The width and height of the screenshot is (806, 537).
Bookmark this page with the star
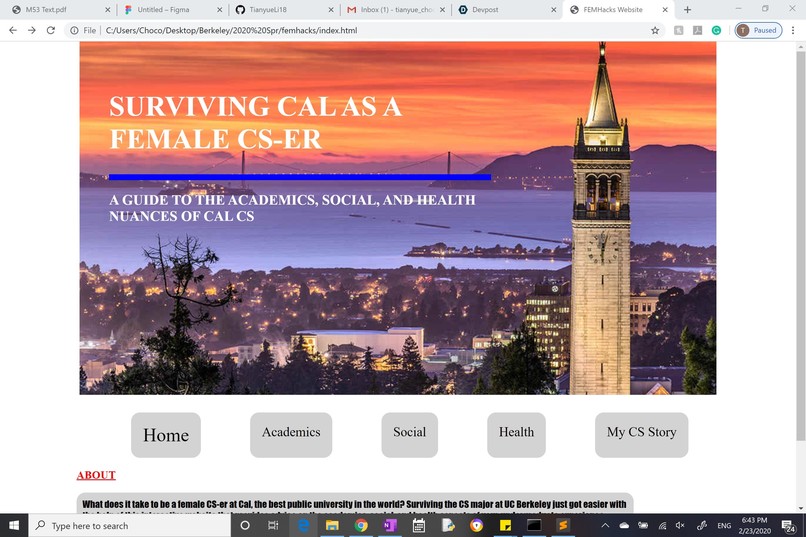pyautogui.click(x=655, y=30)
